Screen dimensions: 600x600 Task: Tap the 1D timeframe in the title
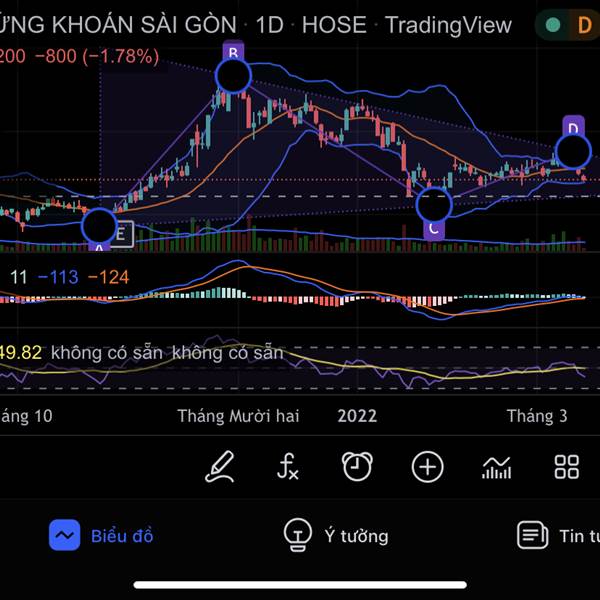click(269, 25)
